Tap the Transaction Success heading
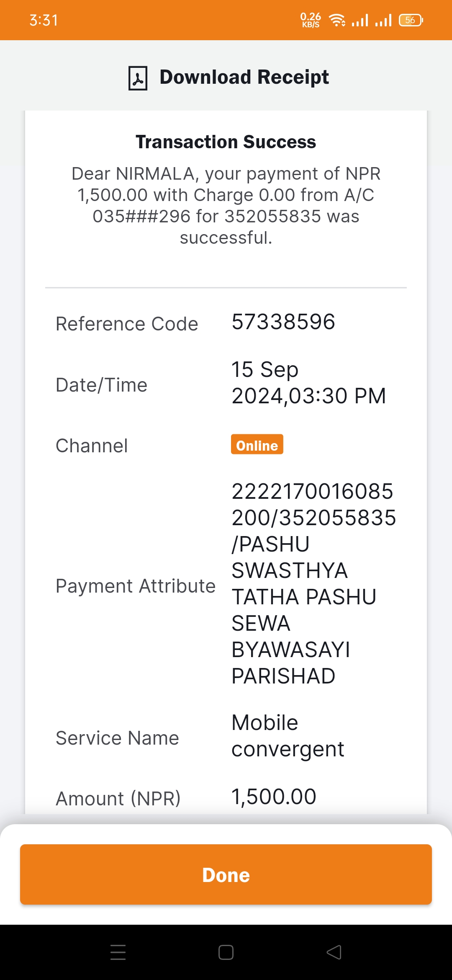The height and width of the screenshot is (980, 452). click(x=226, y=142)
